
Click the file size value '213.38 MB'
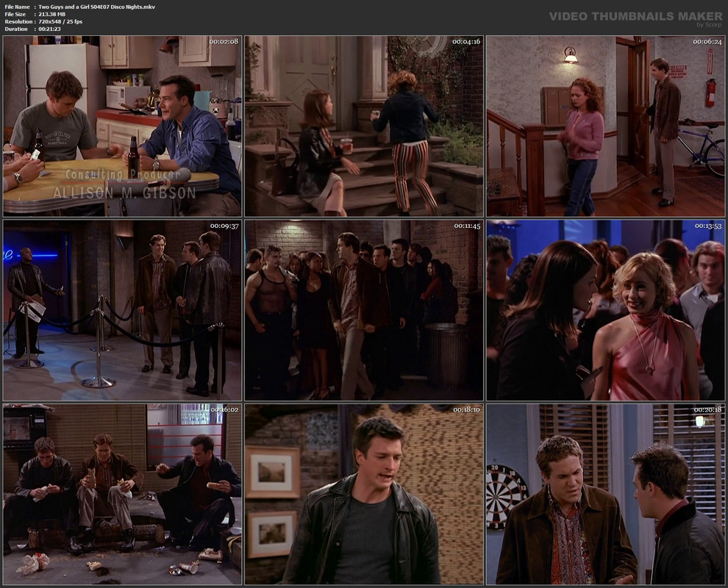[x=52, y=15]
